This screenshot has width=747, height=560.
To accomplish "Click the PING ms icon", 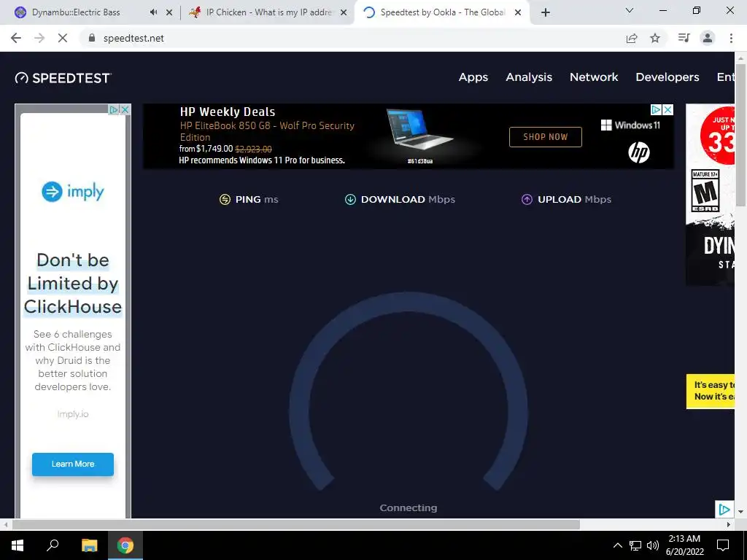I will pyautogui.click(x=225, y=200).
